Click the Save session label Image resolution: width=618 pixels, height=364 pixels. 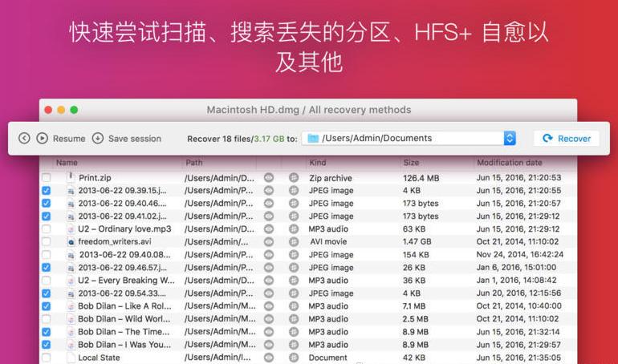[x=134, y=139]
